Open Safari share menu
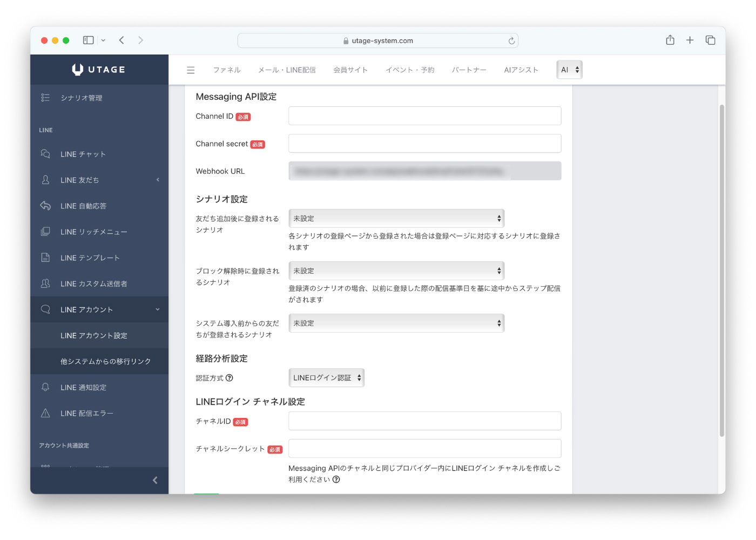 pos(670,40)
